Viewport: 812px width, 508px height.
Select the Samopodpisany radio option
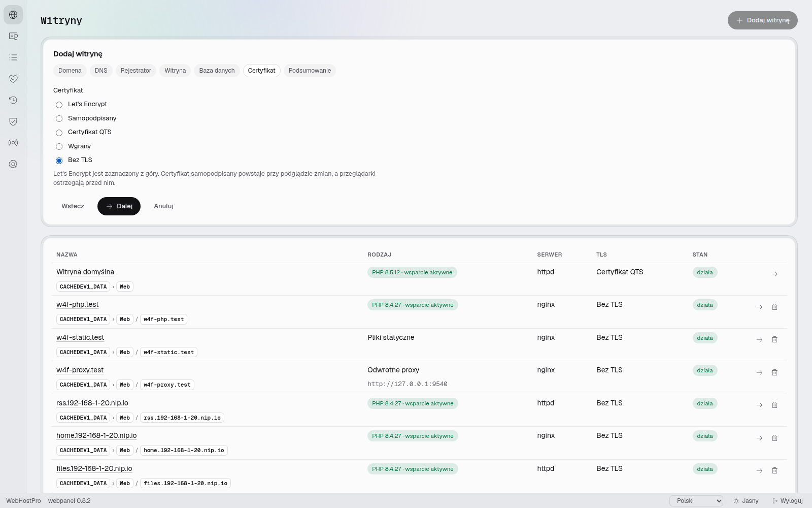tap(59, 118)
